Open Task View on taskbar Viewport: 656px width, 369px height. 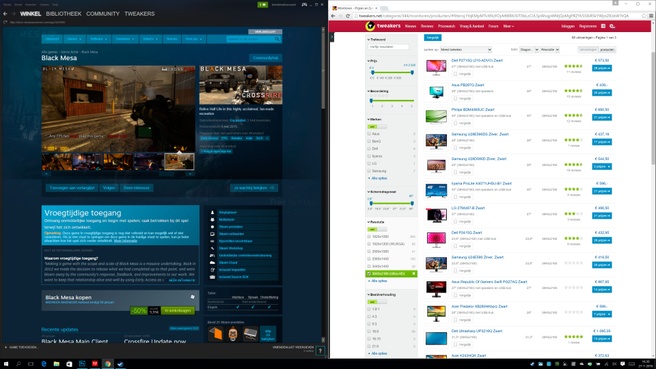point(31,364)
